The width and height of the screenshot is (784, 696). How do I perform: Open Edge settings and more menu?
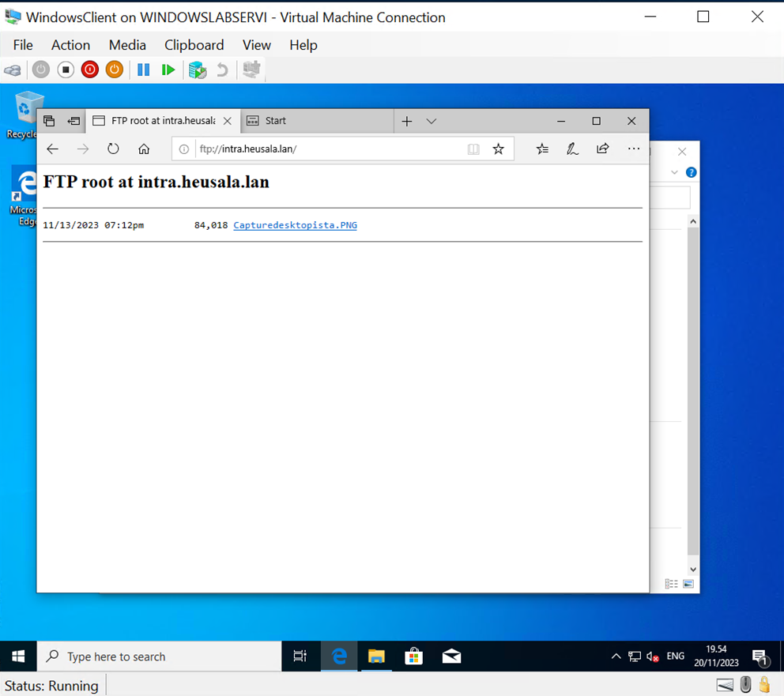pyautogui.click(x=634, y=149)
